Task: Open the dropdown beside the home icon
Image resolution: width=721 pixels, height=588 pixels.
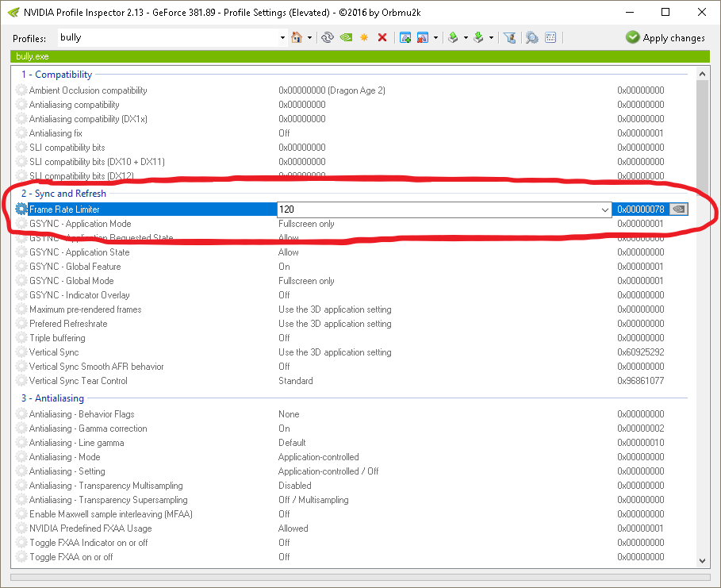Action: point(309,38)
